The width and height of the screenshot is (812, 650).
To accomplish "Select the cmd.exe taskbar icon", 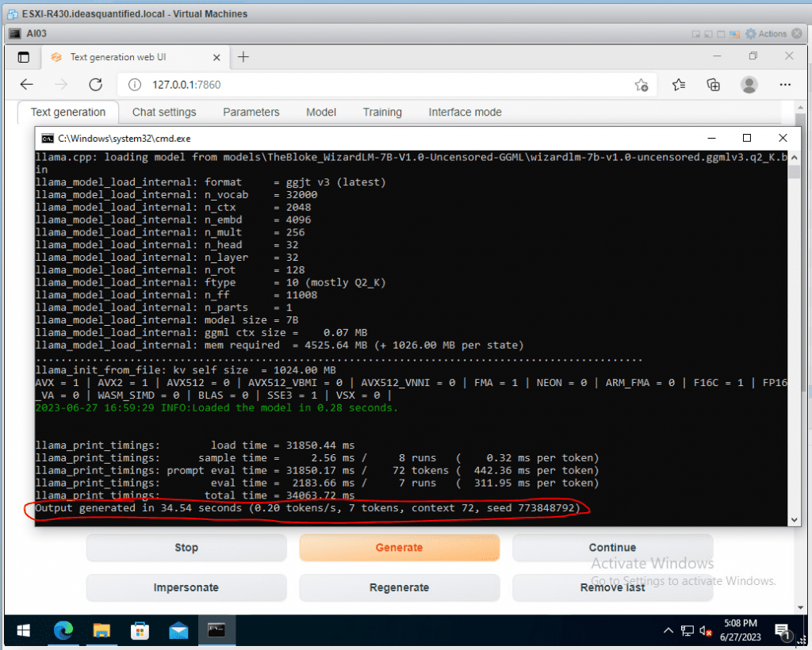I will pyautogui.click(x=216, y=630).
